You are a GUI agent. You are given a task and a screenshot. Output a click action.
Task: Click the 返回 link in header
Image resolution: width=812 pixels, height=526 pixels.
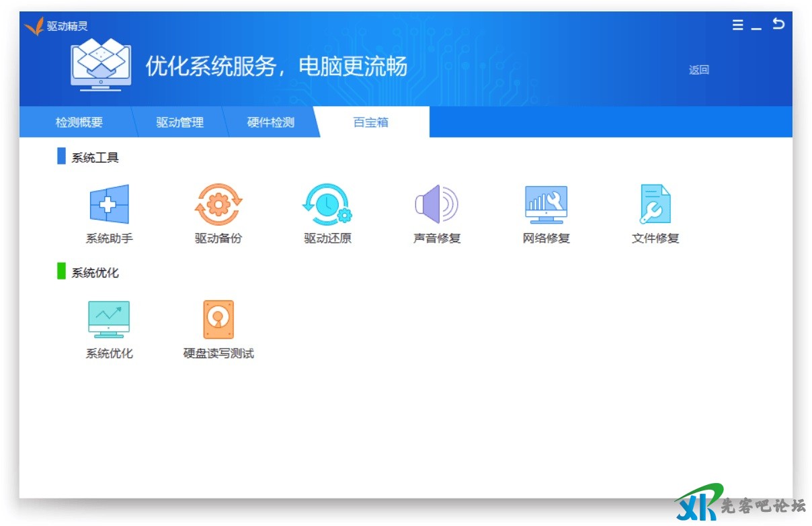699,70
